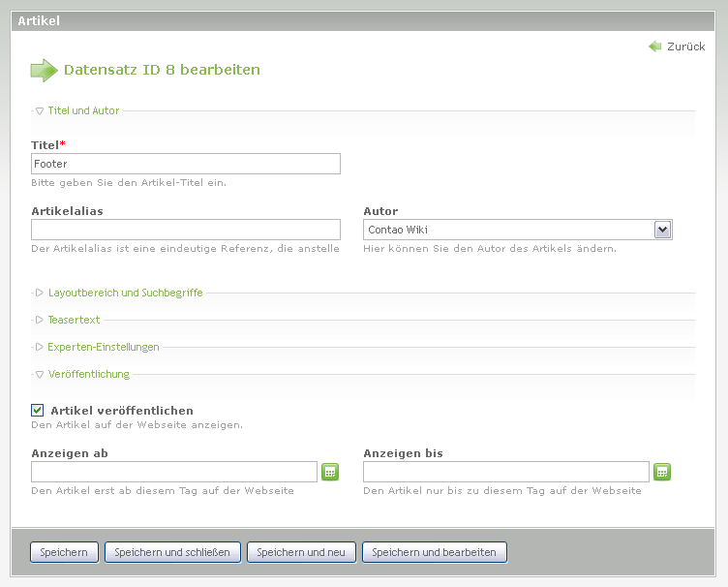The image size is (728, 587).
Task: Click Speichern und bearbeiten button
Action: (434, 552)
